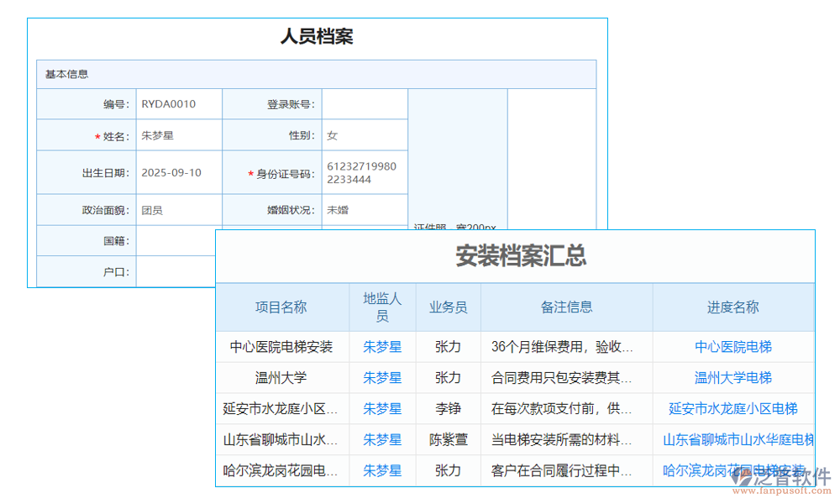Select the 项目名称 column header
The height and width of the screenshot is (504, 840).
(281, 306)
